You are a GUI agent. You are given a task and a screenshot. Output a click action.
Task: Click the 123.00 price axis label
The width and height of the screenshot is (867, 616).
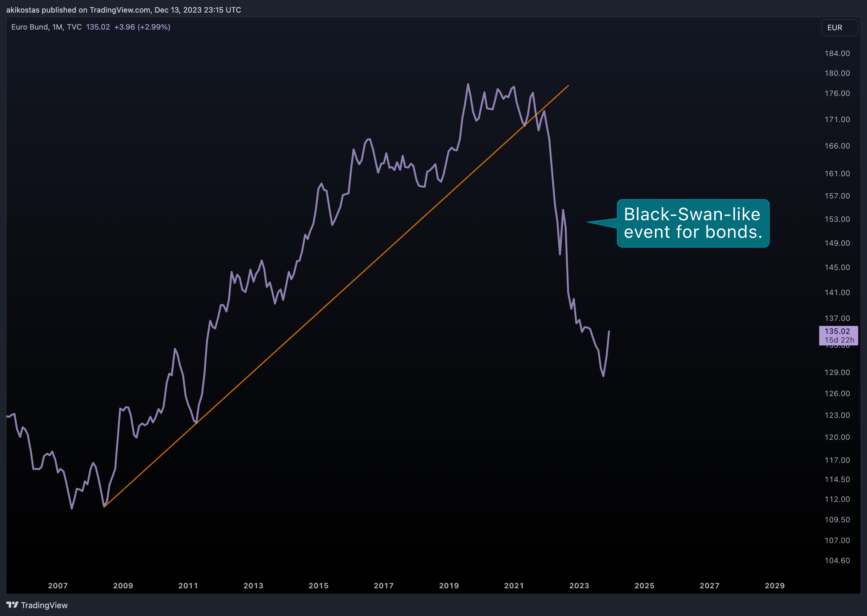tap(837, 415)
